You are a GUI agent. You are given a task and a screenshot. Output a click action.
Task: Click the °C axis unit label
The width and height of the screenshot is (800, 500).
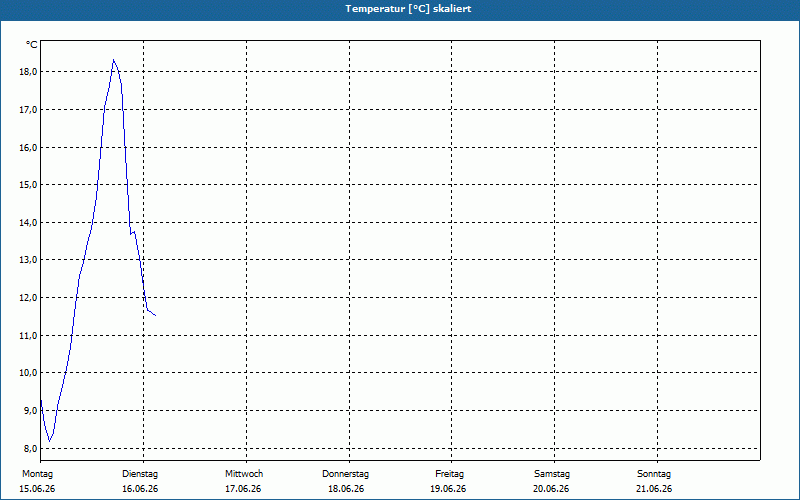pos(32,45)
